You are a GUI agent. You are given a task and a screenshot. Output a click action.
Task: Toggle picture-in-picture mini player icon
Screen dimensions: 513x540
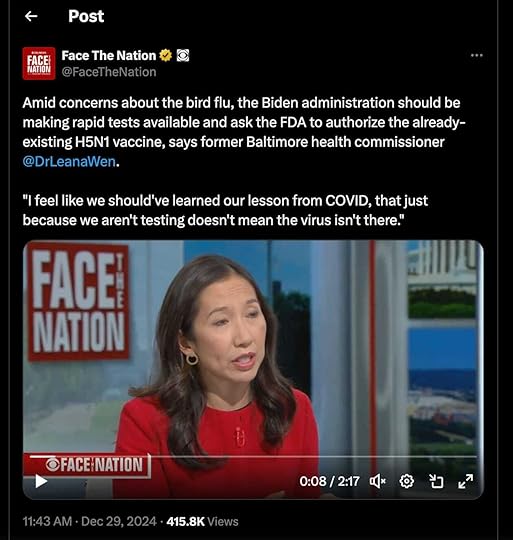tap(436, 481)
